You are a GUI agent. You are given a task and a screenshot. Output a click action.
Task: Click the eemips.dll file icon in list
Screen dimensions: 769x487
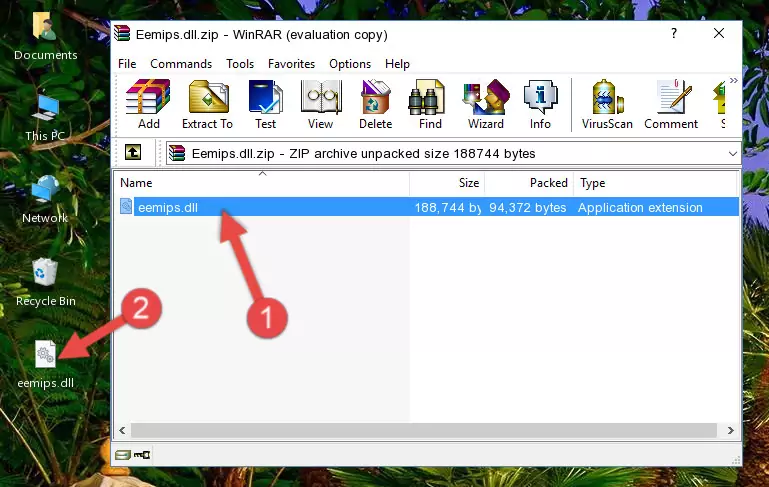[x=126, y=206]
